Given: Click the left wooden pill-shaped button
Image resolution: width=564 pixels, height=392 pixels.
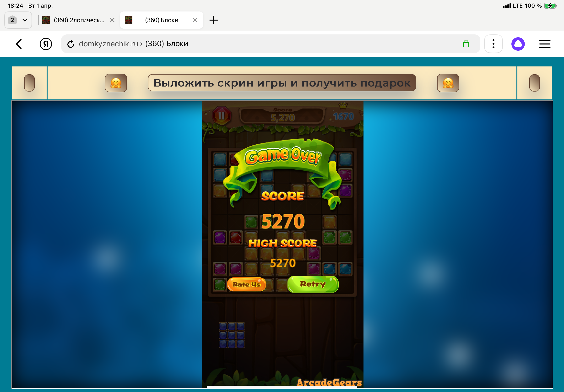Looking at the screenshot, I should (29, 83).
